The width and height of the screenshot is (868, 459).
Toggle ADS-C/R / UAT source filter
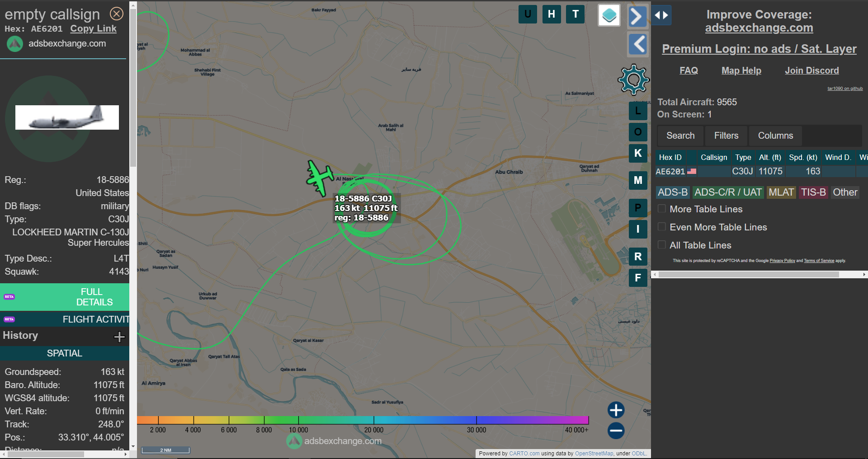(x=728, y=192)
